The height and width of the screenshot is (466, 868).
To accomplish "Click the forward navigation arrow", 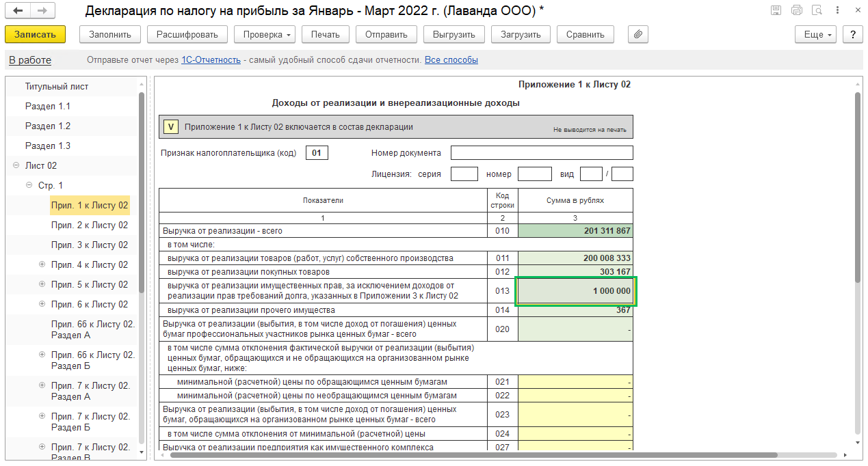I will [42, 11].
